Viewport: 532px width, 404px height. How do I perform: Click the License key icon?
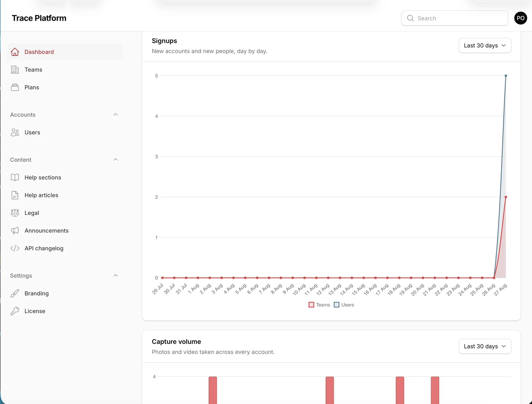pos(15,311)
